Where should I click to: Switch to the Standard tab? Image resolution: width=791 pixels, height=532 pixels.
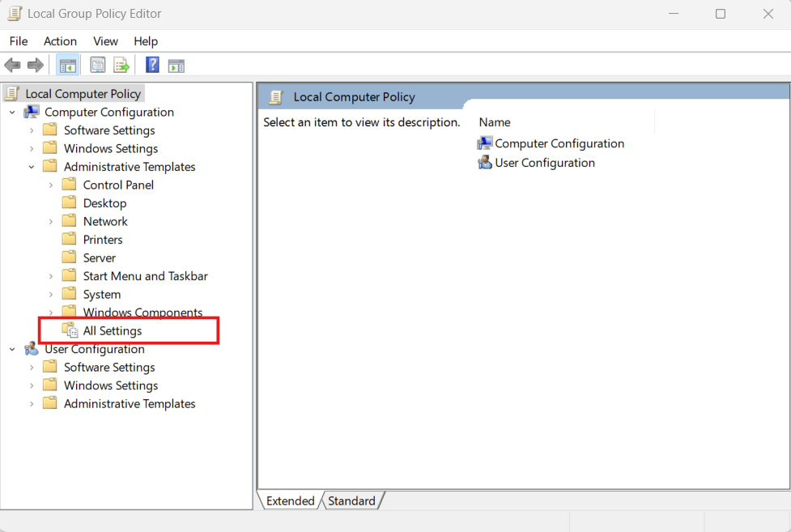(351, 500)
